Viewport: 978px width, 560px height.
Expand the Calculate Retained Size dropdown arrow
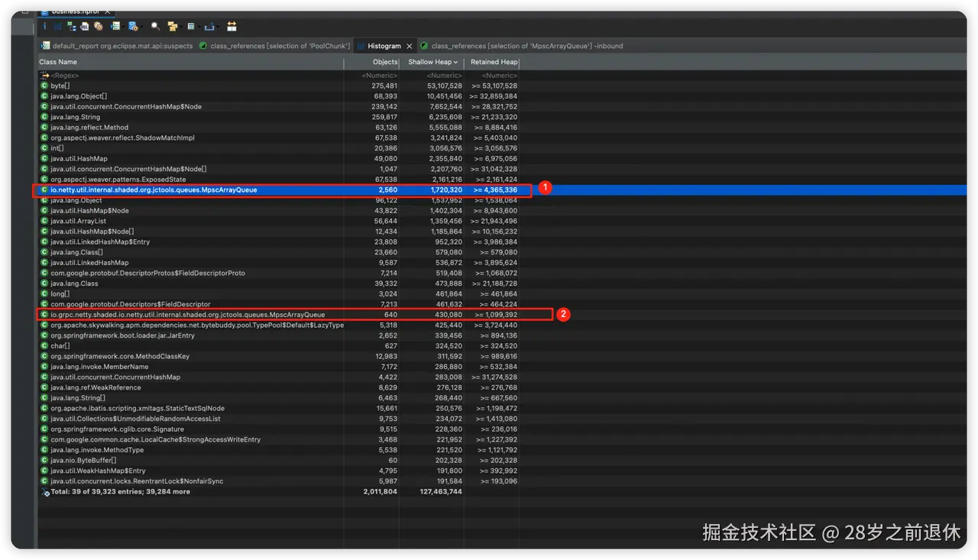(x=199, y=27)
